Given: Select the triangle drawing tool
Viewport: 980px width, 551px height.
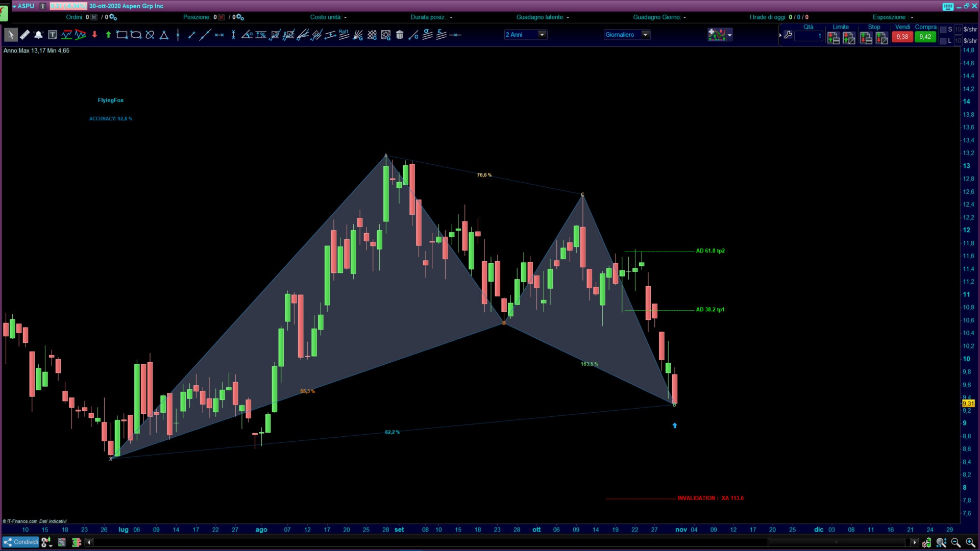Looking at the screenshot, I should tap(164, 35).
